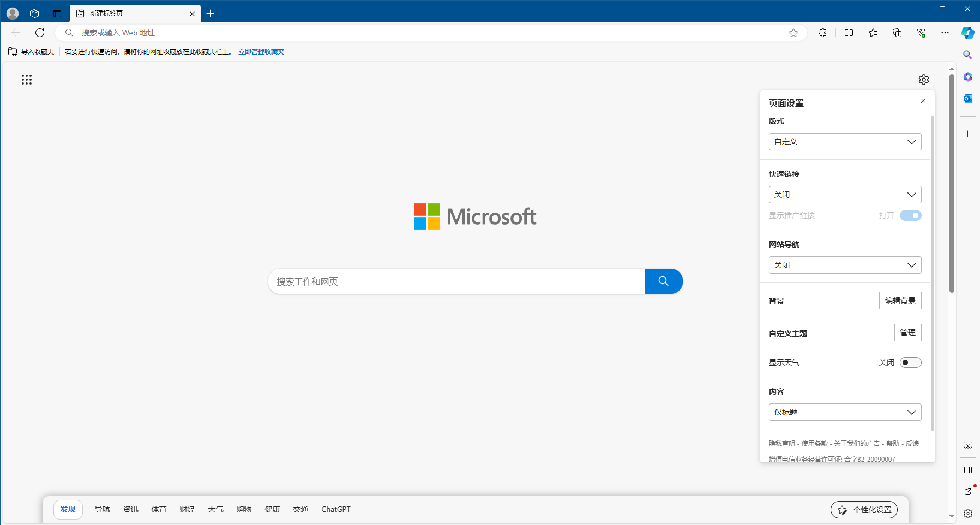Toggle the 显示天气 switch

point(910,363)
